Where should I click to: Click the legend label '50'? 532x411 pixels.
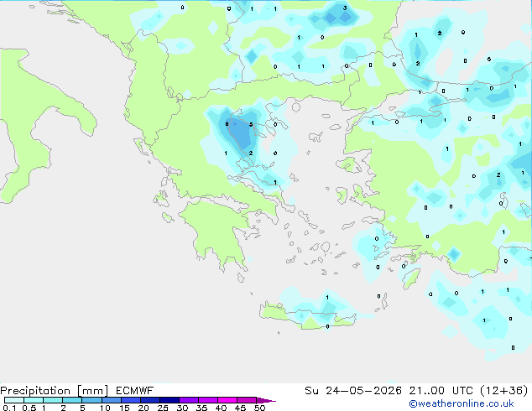(259, 408)
